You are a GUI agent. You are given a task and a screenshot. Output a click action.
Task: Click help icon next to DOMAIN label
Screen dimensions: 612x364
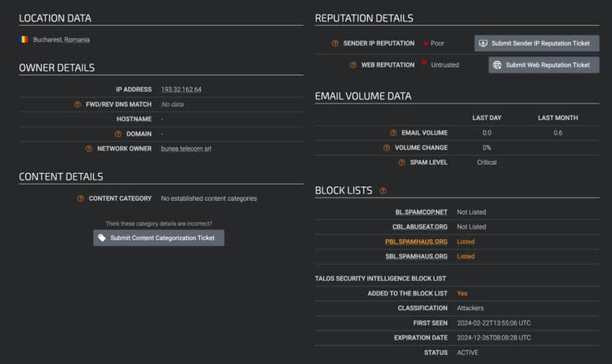click(117, 134)
